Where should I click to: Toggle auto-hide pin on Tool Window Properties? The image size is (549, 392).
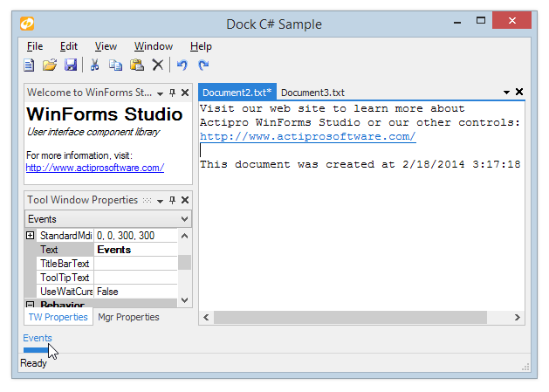coord(172,200)
